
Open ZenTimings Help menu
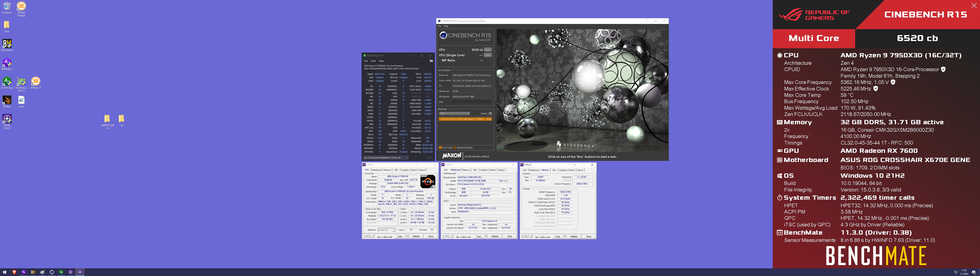(x=381, y=61)
